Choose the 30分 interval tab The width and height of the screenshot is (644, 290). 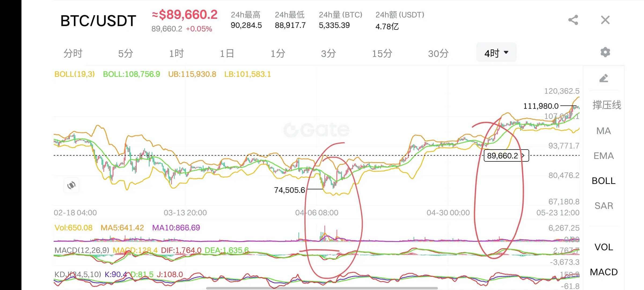coord(438,53)
